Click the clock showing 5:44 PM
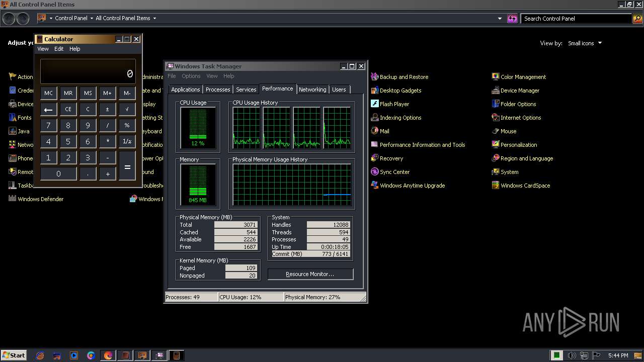Image resolution: width=644 pixels, height=362 pixels. pyautogui.click(x=618, y=355)
